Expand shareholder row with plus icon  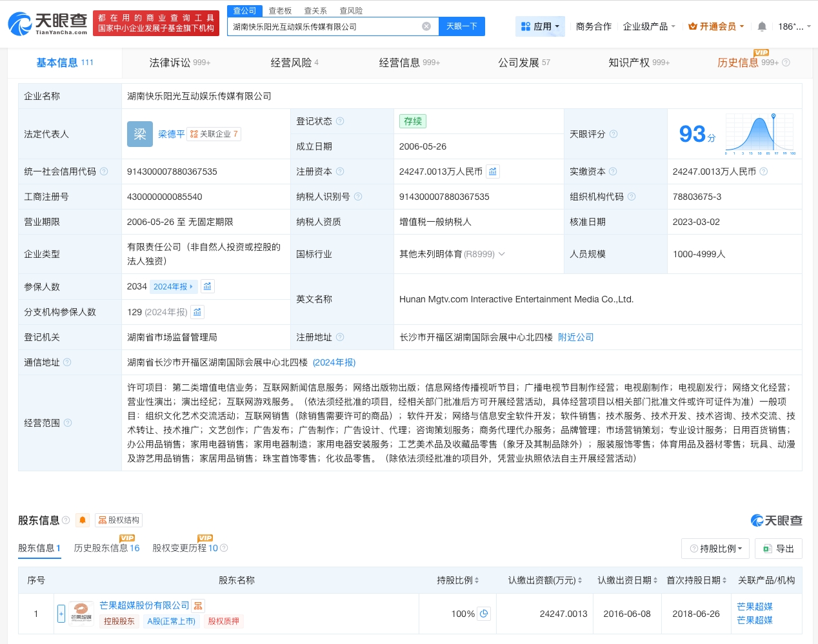[61, 614]
